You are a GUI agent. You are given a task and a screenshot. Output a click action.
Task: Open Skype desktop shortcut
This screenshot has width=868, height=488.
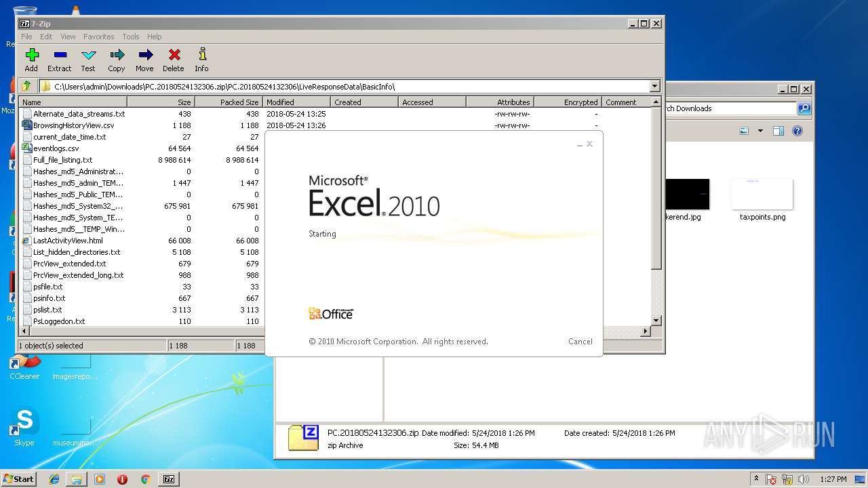[24, 427]
